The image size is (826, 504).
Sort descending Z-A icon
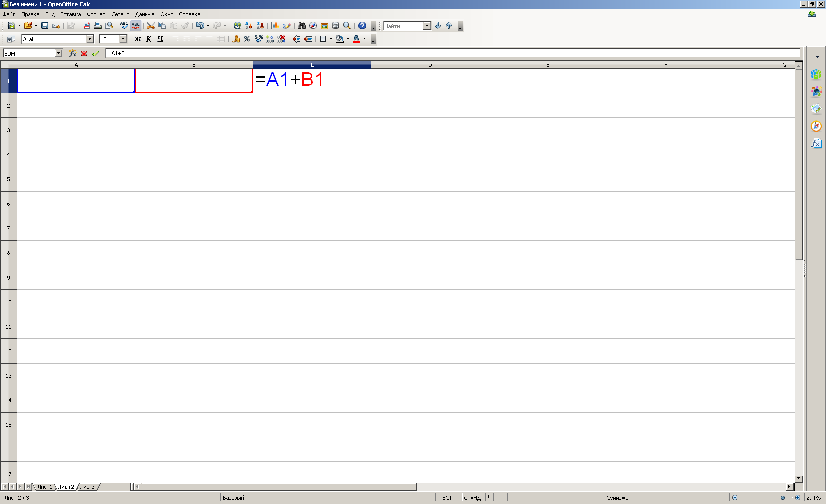tap(260, 26)
